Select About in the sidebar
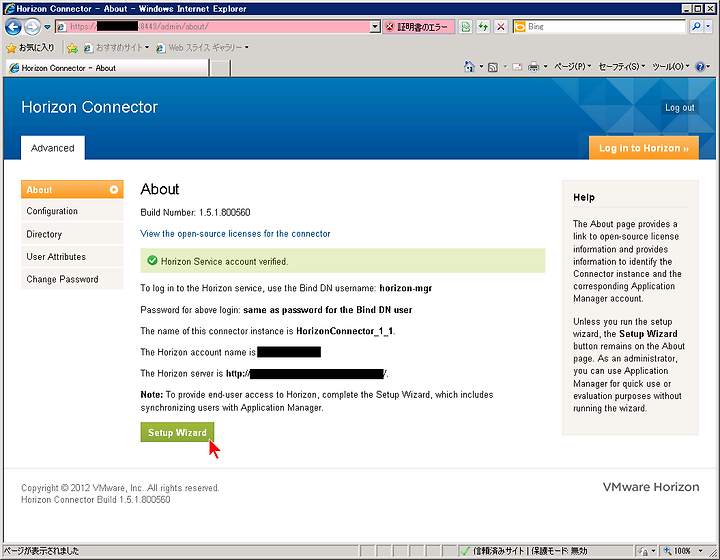The height and width of the screenshot is (560, 720). [72, 190]
